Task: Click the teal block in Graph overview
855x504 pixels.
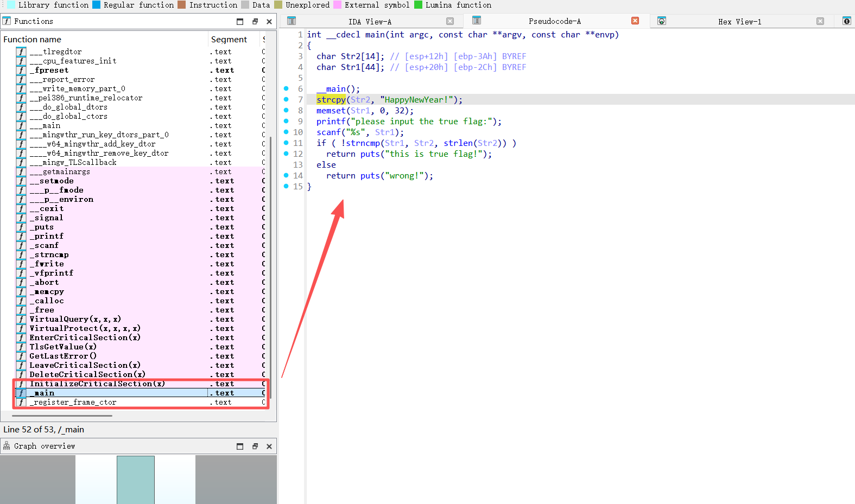Action: pyautogui.click(x=136, y=480)
